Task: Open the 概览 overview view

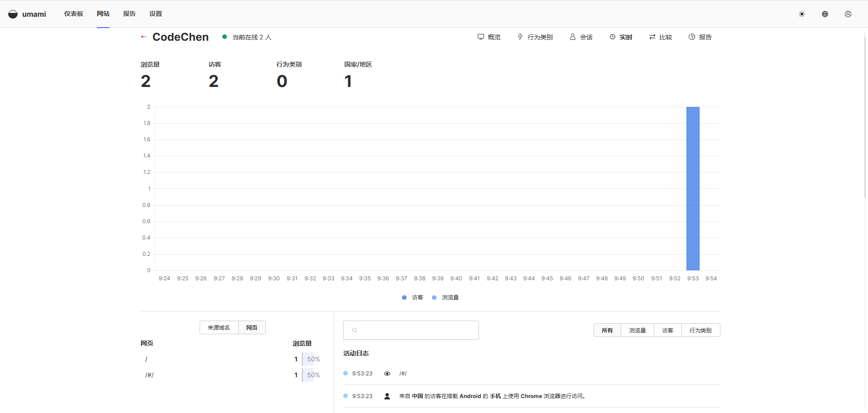Action: pyautogui.click(x=489, y=37)
